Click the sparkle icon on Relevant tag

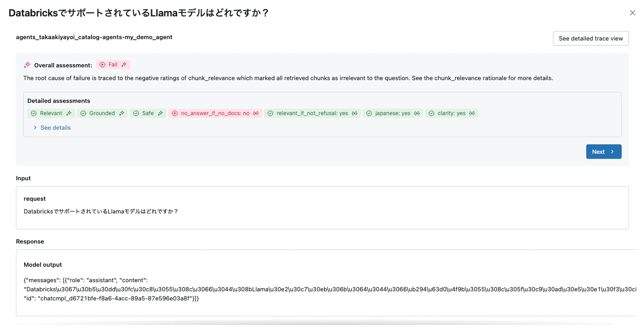(x=69, y=113)
